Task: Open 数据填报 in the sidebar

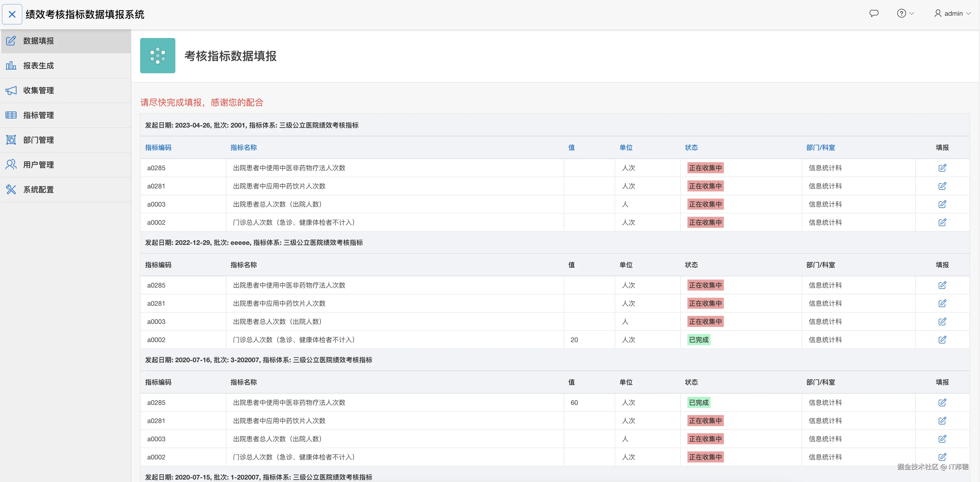Action: pyautogui.click(x=38, y=41)
